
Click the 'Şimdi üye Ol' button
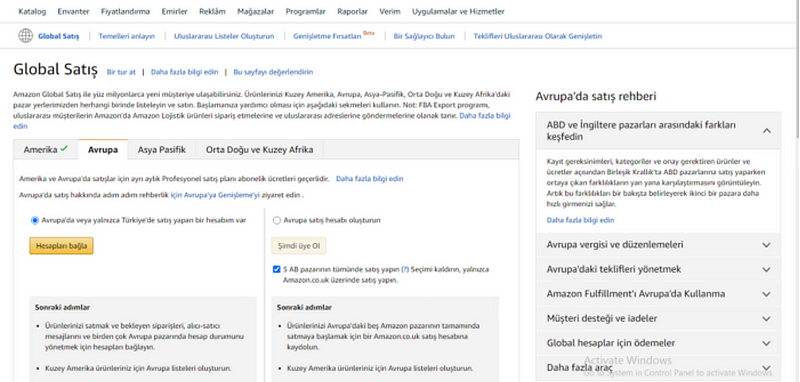[299, 246]
